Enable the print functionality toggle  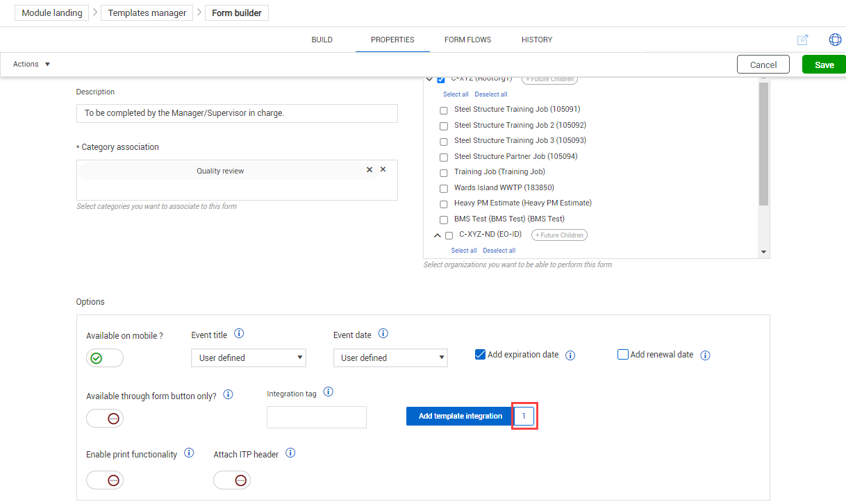coord(105,480)
